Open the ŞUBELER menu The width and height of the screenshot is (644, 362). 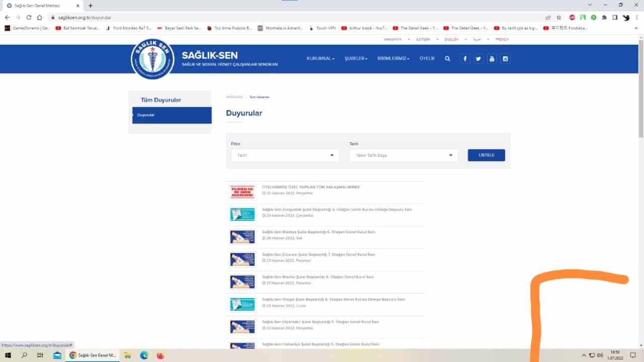point(356,59)
